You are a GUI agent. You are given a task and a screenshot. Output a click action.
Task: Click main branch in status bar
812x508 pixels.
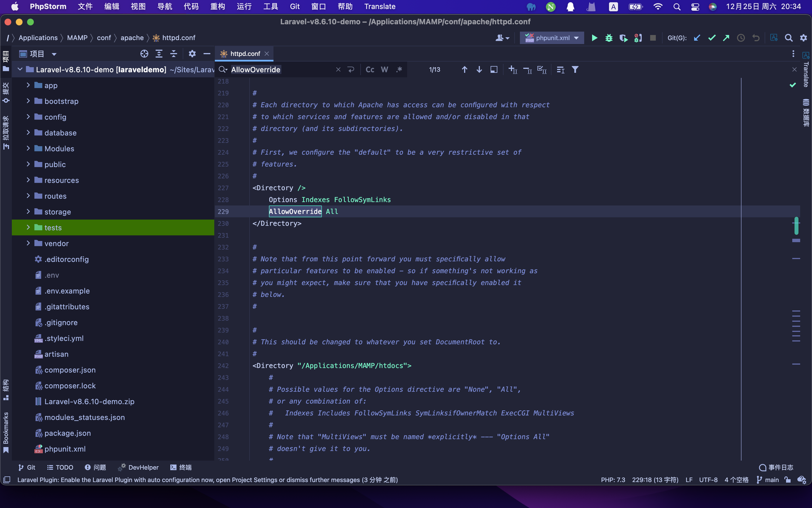coord(768,480)
